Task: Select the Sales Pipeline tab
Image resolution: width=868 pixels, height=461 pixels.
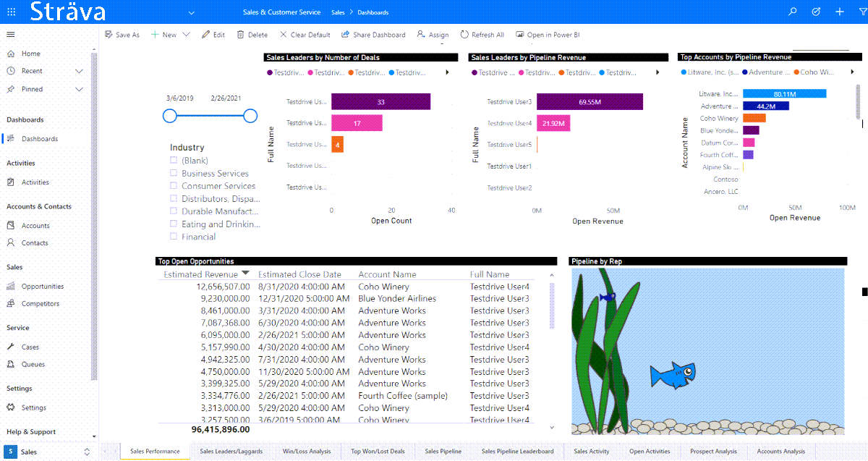Action: click(443, 452)
